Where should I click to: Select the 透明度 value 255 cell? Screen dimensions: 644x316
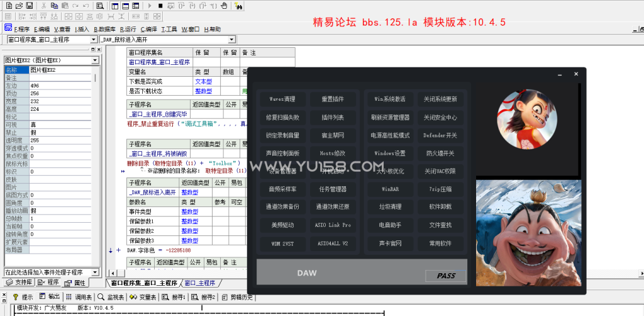pyautogui.click(x=60, y=140)
